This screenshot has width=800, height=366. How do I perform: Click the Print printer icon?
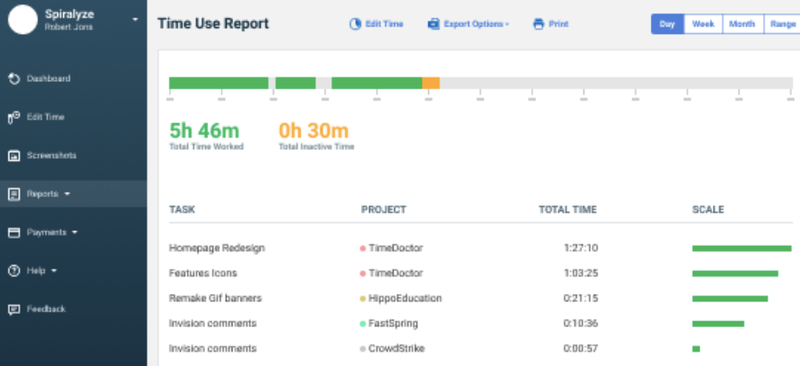click(x=538, y=24)
